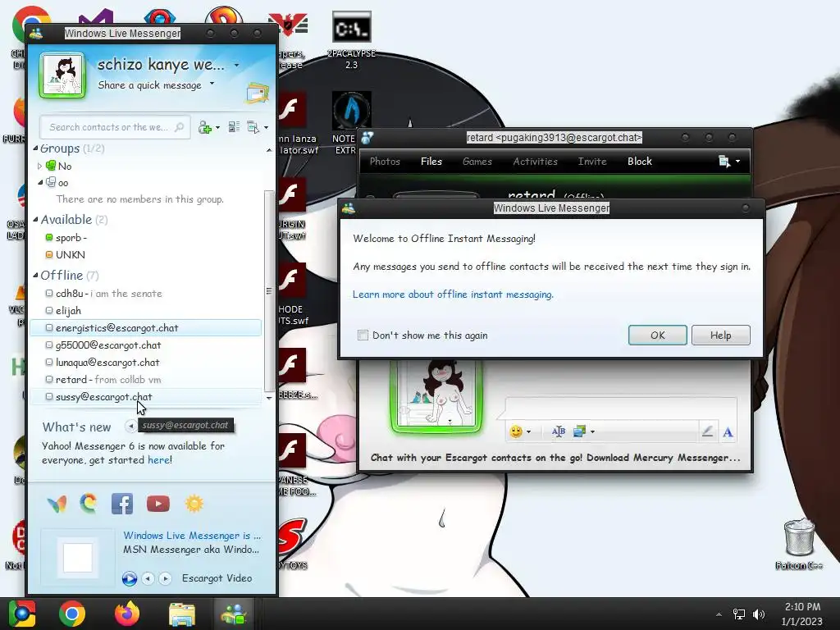Click the Add a contact icon
This screenshot has width=840, height=630.
204,127
